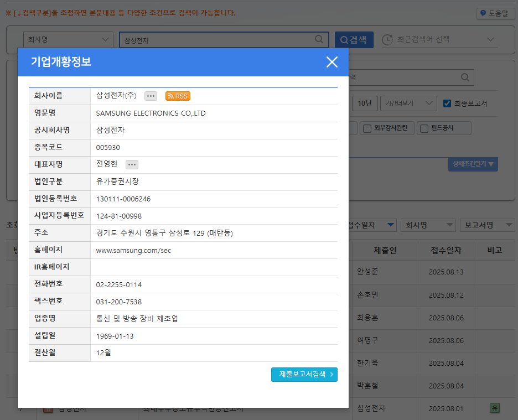The image size is (518, 420).
Task: Click the submitter 최용훈
Action: click(367, 318)
